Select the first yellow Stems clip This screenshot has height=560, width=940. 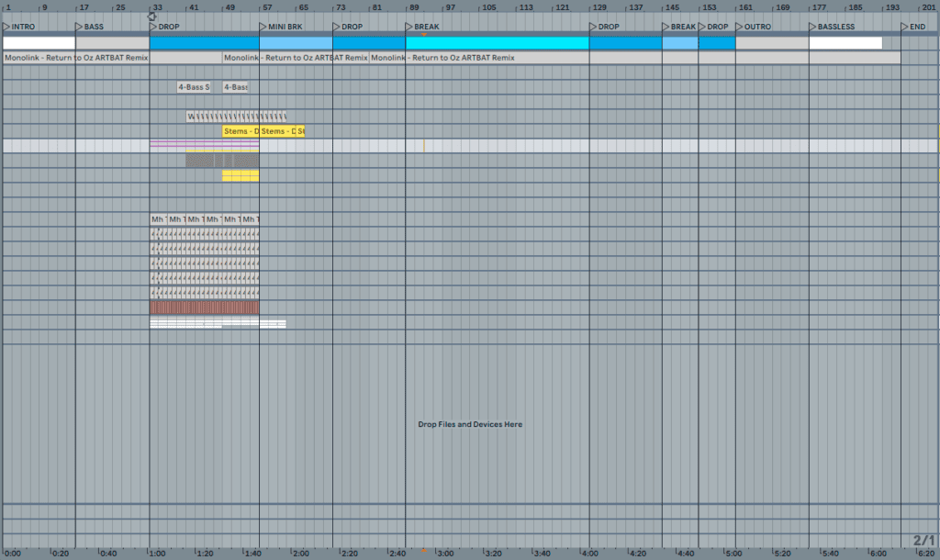click(x=241, y=131)
